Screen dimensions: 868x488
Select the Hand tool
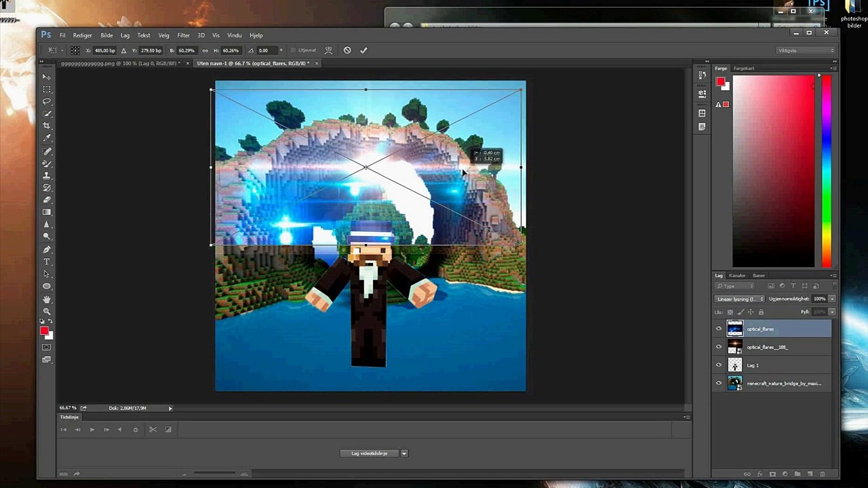click(47, 299)
